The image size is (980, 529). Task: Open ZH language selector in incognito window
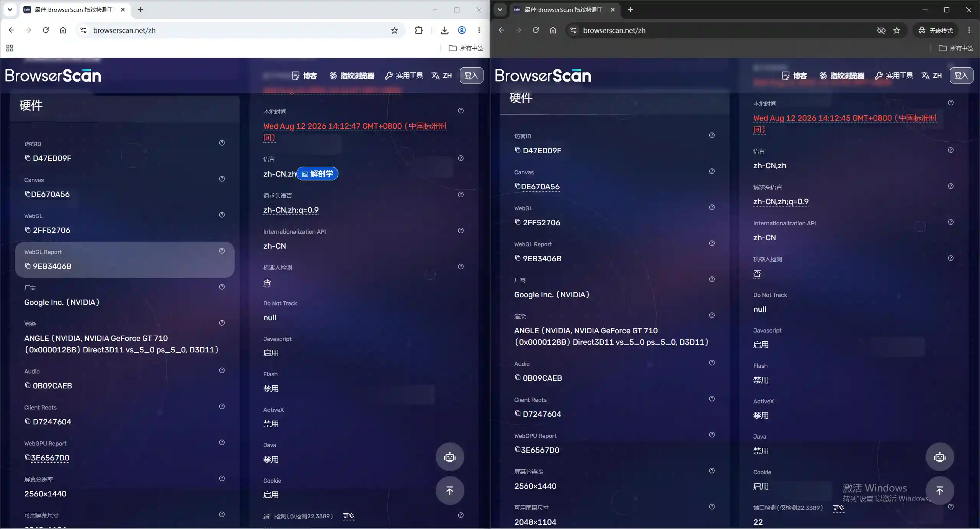coord(932,75)
